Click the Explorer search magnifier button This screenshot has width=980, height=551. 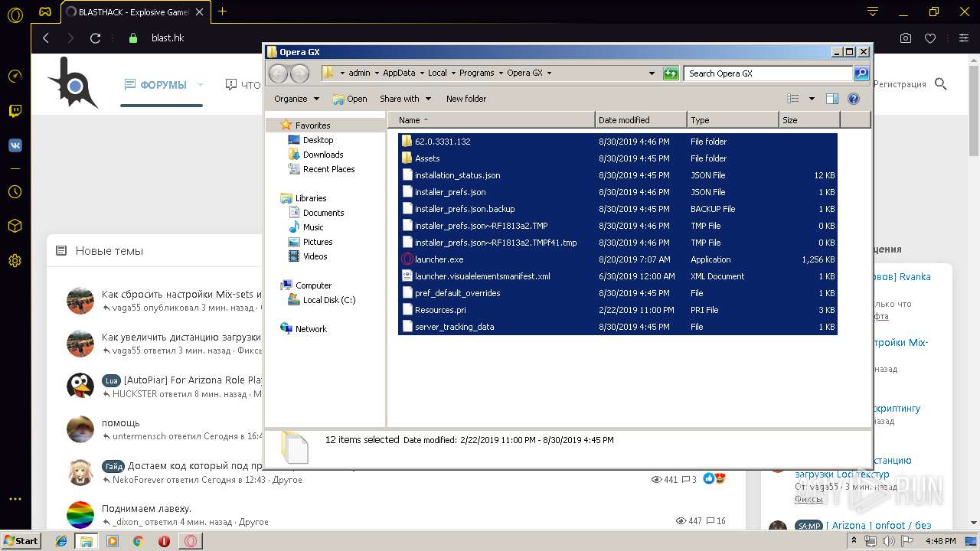tap(861, 73)
